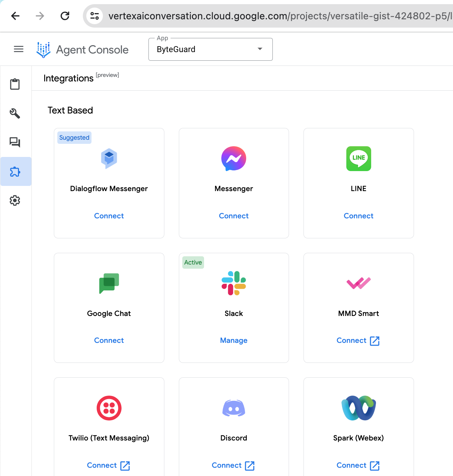Click the Dialogflow Messenger card title
453x476 pixels.
coord(109,189)
